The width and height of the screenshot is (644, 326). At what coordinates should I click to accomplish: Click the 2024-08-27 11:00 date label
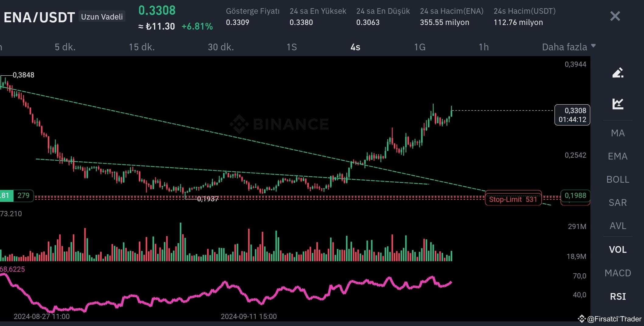click(42, 317)
